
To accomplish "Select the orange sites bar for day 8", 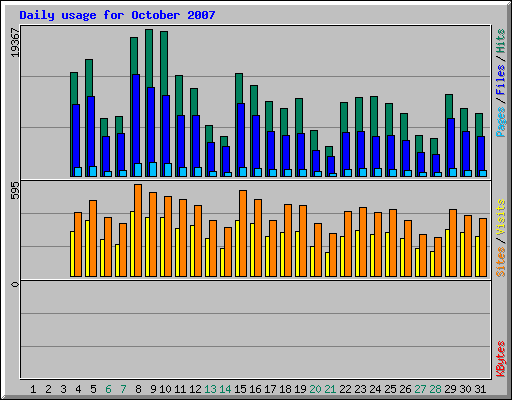I will (x=138, y=230).
